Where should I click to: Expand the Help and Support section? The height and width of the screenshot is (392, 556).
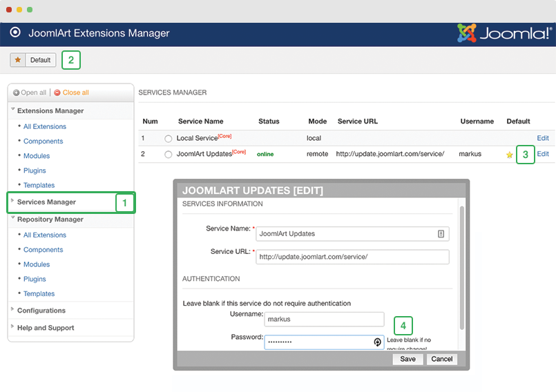[x=12, y=326]
